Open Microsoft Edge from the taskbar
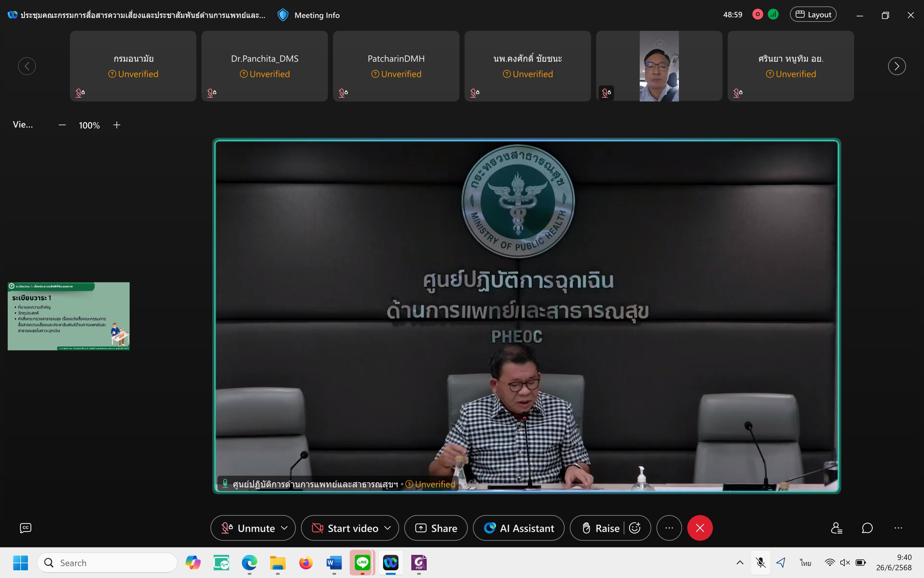Viewport: 924px width, 578px height. click(x=249, y=563)
